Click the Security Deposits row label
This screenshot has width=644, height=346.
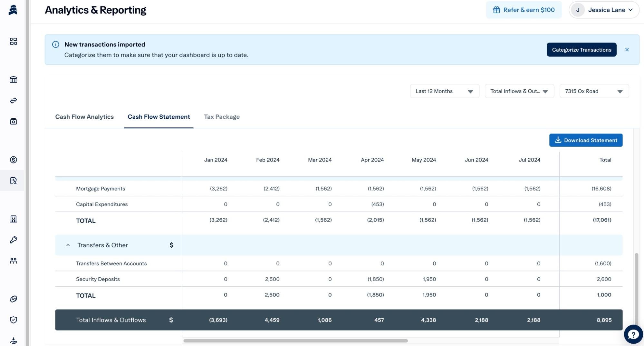98,279
